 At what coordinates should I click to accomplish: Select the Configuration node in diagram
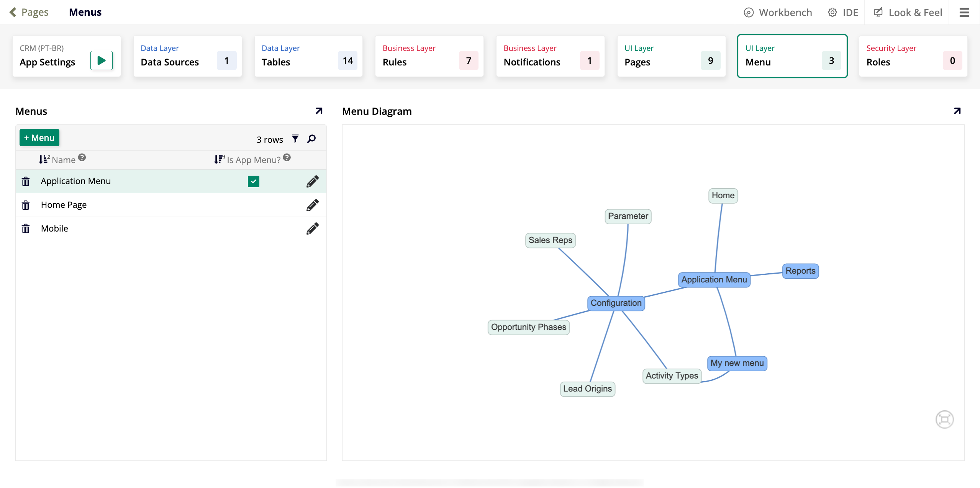pos(616,303)
